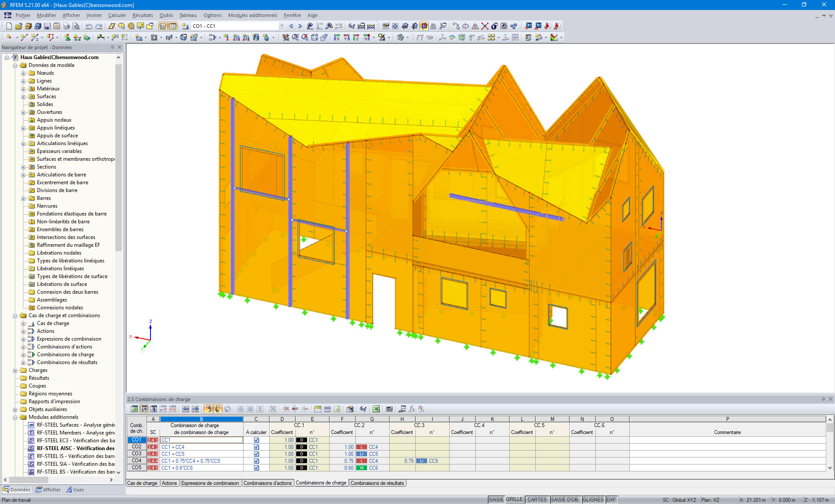Screen dimensions: 835x504
Task: Click the calculator icon in the table toolbar
Action: [x=389, y=409]
